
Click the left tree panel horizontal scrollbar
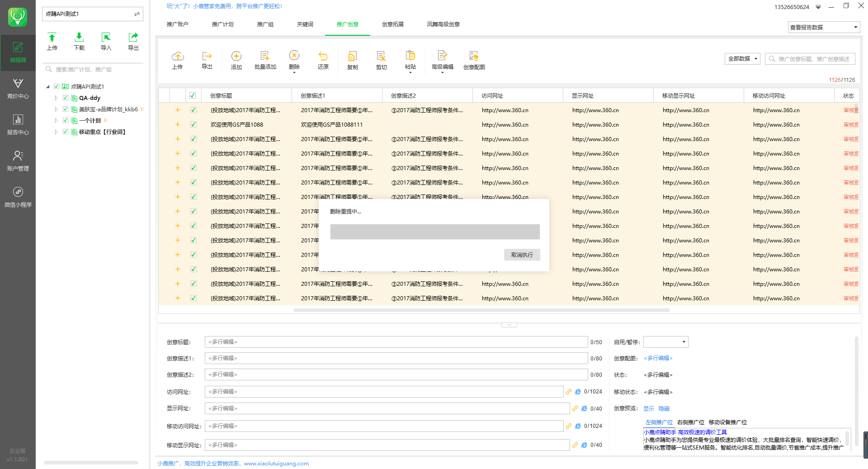click(91, 463)
